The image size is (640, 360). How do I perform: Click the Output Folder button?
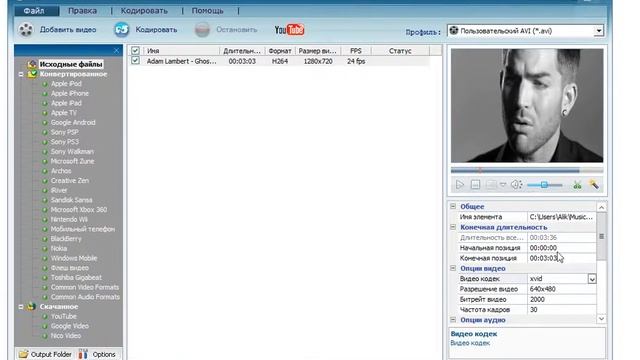(45, 354)
